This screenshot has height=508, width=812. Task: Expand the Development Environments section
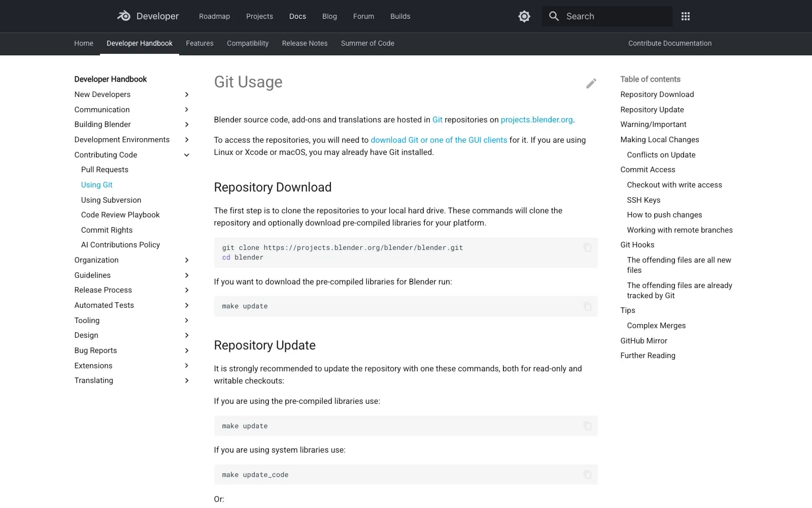click(x=187, y=140)
